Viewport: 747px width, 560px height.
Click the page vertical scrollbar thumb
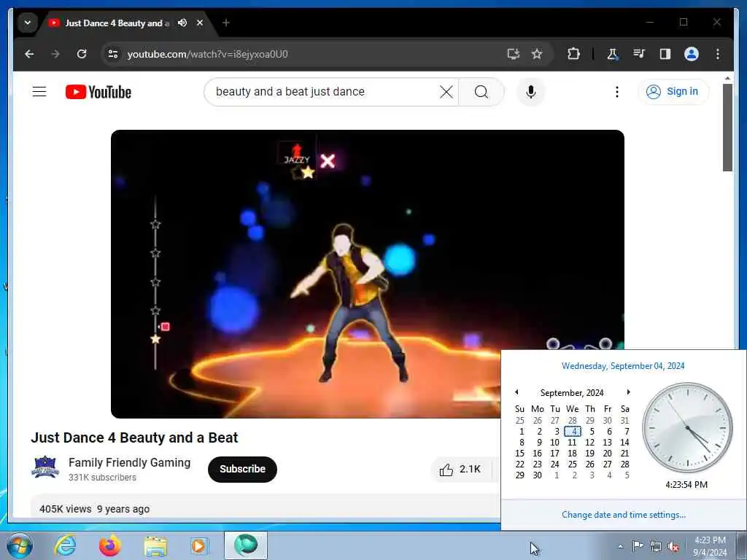coord(727,128)
